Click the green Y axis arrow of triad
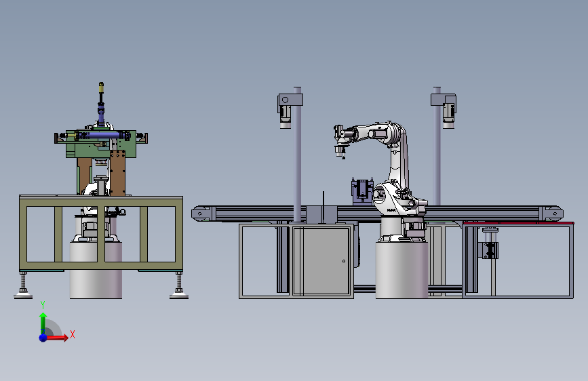Image resolution: width=588 pixels, height=381 pixels. (x=43, y=323)
